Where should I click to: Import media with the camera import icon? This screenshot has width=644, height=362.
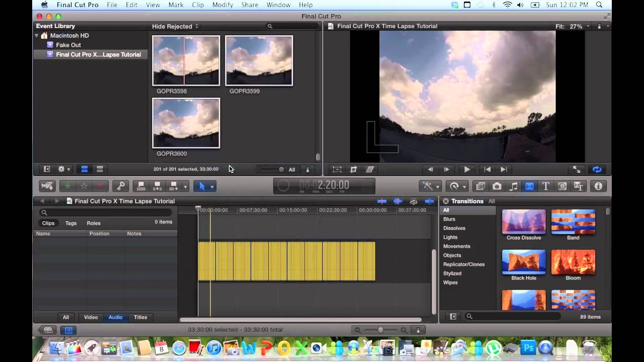pos(47,187)
